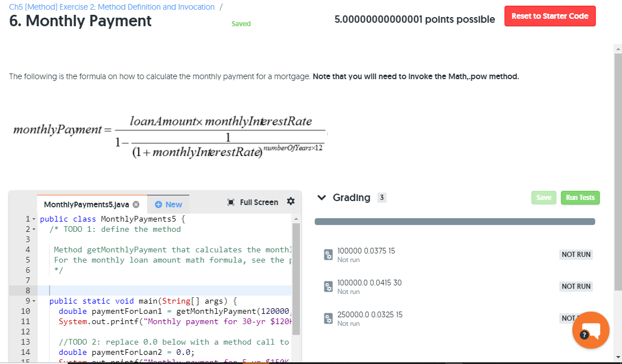Click the code editor vertical scrollbar

coord(296,279)
